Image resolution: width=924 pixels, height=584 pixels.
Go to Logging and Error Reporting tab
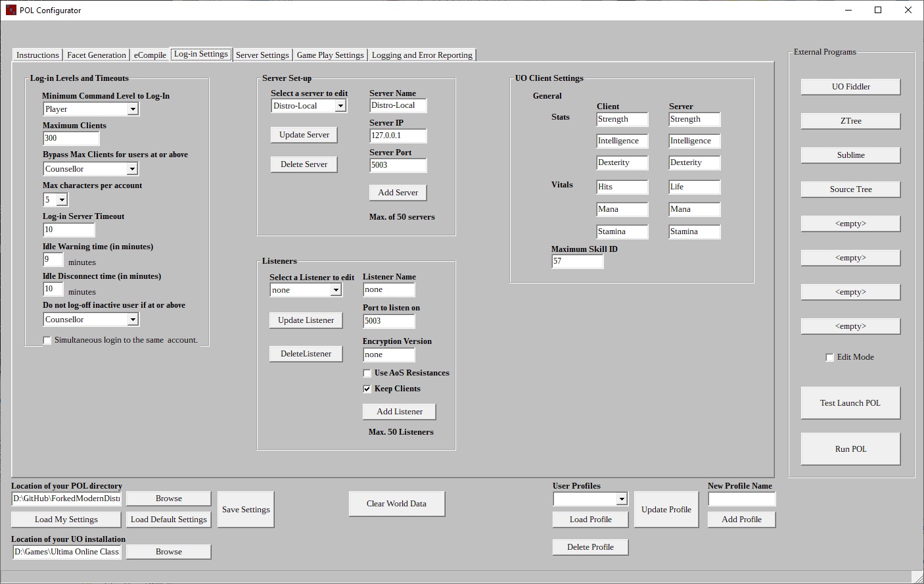422,55
